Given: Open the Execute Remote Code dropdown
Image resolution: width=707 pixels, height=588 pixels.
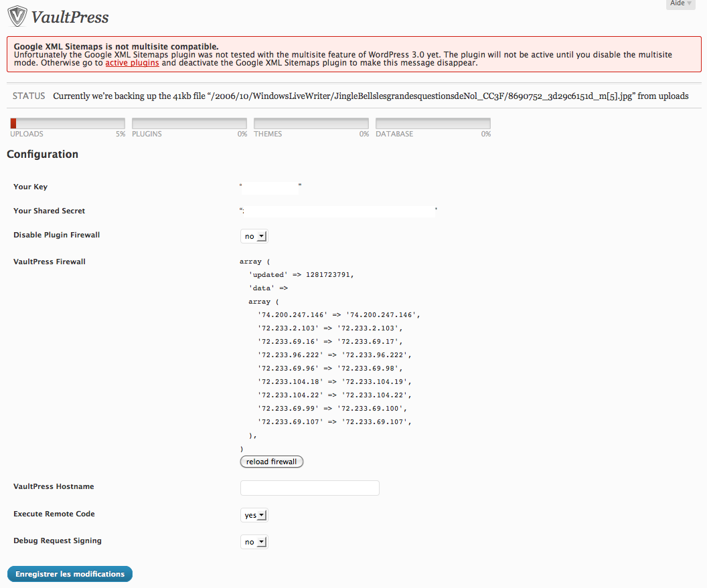Looking at the screenshot, I should tap(254, 515).
